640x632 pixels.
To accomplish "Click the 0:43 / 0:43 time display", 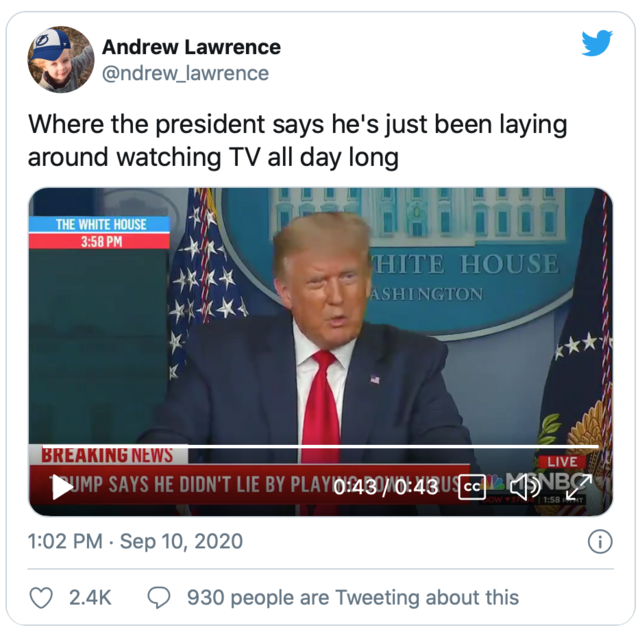I will pos(386,487).
